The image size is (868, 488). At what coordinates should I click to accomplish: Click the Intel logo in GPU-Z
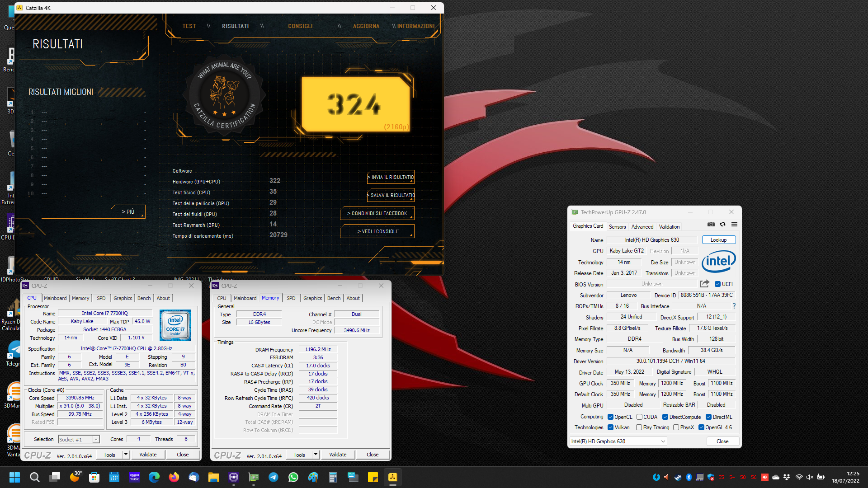[x=719, y=261]
